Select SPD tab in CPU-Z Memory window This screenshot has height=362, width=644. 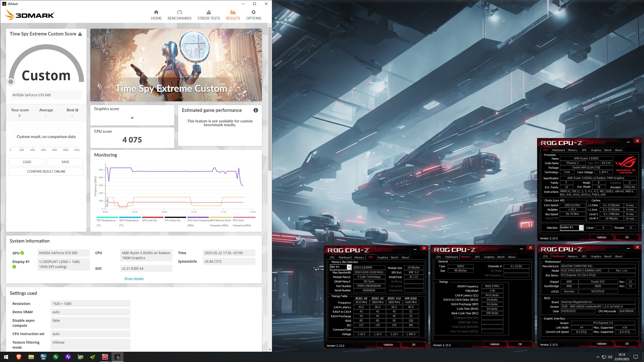pyautogui.click(x=477, y=257)
